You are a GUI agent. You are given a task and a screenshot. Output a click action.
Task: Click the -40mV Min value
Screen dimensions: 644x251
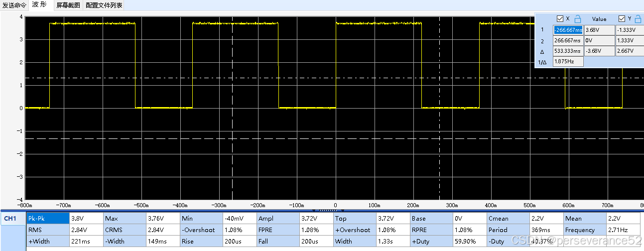[240, 218]
